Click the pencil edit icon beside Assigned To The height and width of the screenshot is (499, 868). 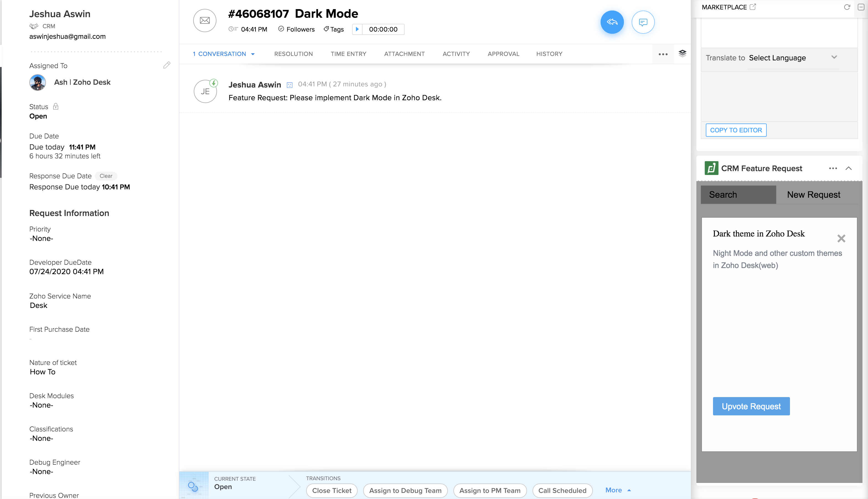[167, 65]
